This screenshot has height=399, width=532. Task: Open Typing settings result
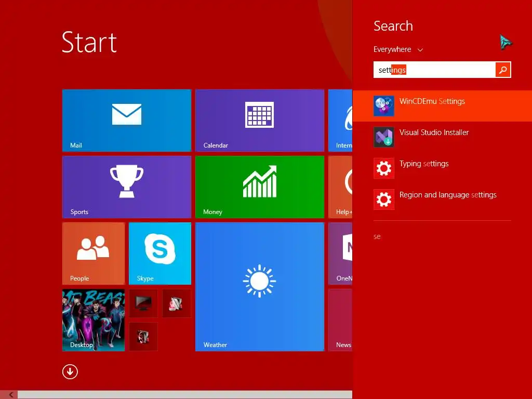(x=443, y=168)
